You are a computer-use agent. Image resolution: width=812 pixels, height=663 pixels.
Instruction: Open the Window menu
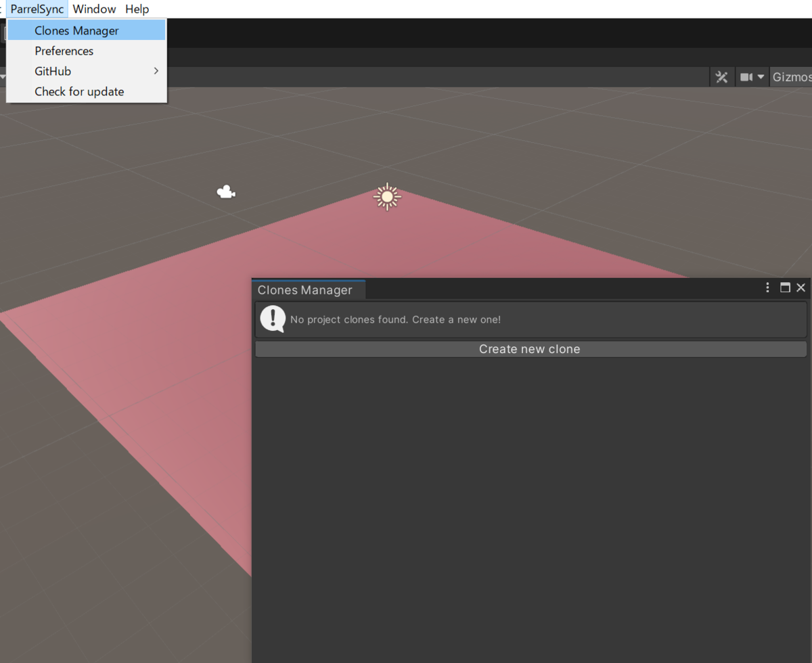(95, 9)
